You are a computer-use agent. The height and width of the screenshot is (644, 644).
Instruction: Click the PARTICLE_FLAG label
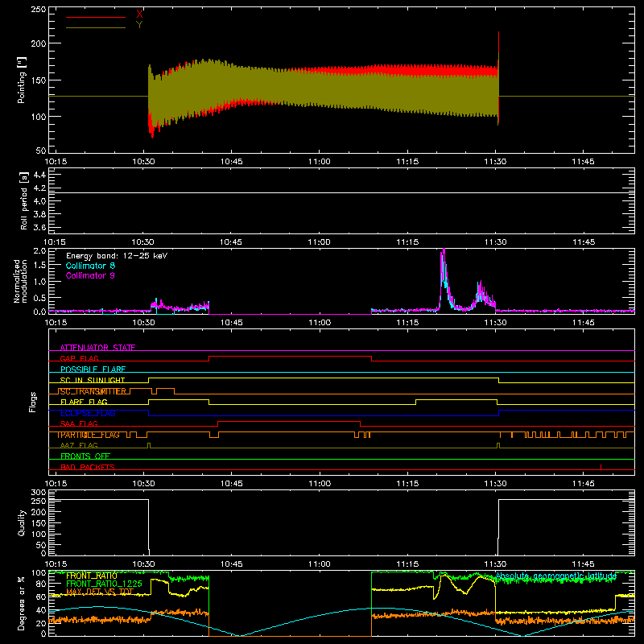[x=89, y=435]
